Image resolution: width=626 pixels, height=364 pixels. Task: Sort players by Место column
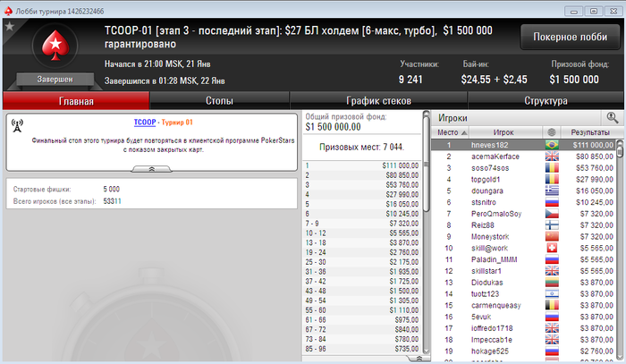point(450,132)
